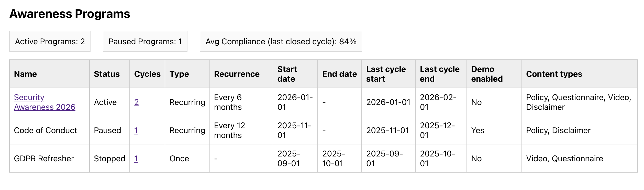Click the Cycles column header
The width and height of the screenshot is (644, 190).
click(x=147, y=74)
